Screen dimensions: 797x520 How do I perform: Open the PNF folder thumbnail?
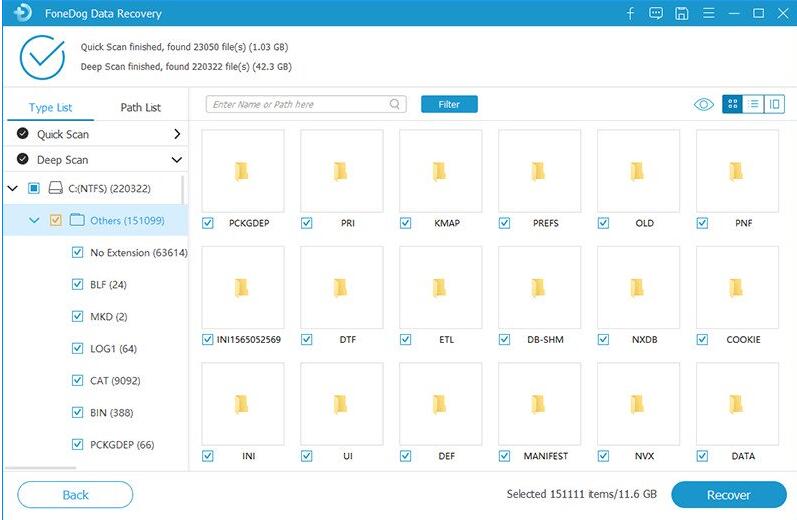pos(737,171)
